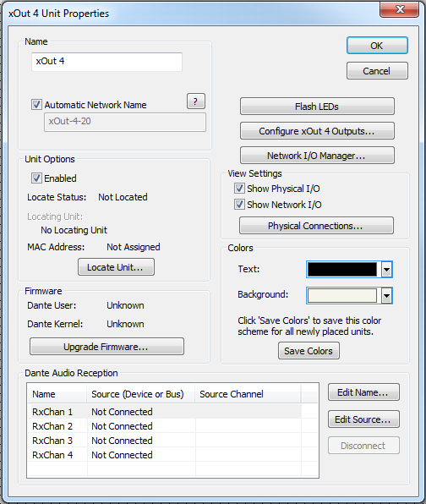Click the Not Located status text
Viewport: 426px width, 504px height.
click(x=123, y=197)
